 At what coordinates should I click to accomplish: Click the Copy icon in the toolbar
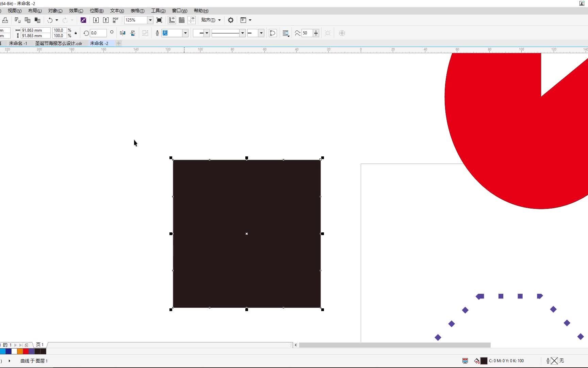pyautogui.click(x=28, y=20)
